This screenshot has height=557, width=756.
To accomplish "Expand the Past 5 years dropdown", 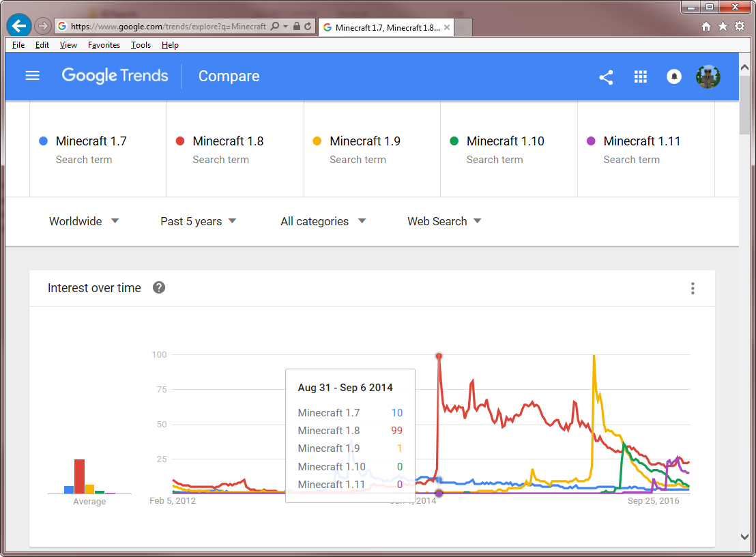I will click(198, 221).
